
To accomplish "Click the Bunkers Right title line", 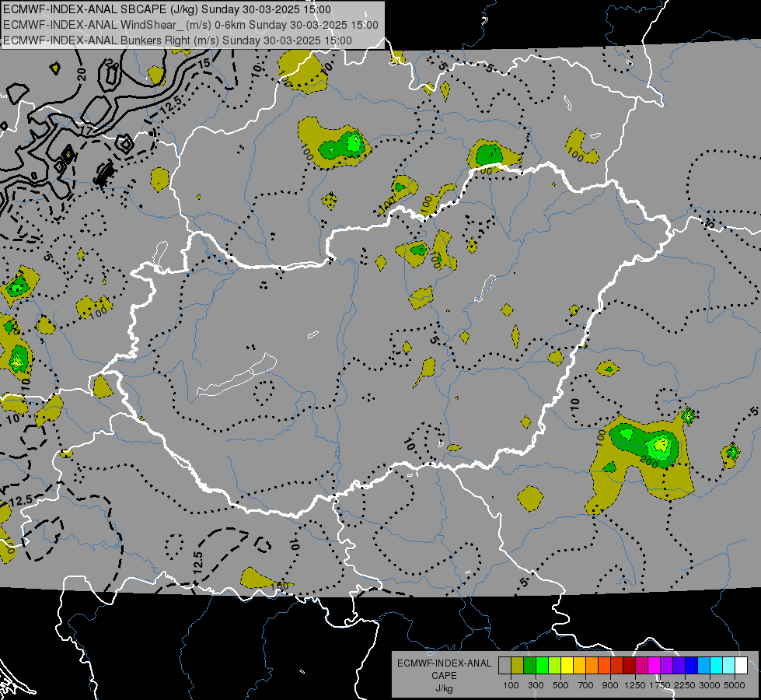I will 178,40.
